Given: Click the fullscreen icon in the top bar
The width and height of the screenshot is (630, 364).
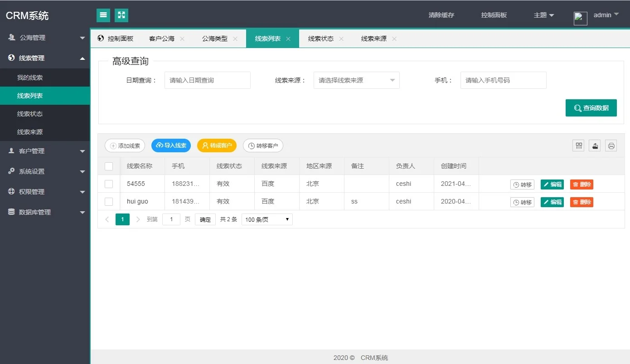Looking at the screenshot, I should tap(121, 15).
